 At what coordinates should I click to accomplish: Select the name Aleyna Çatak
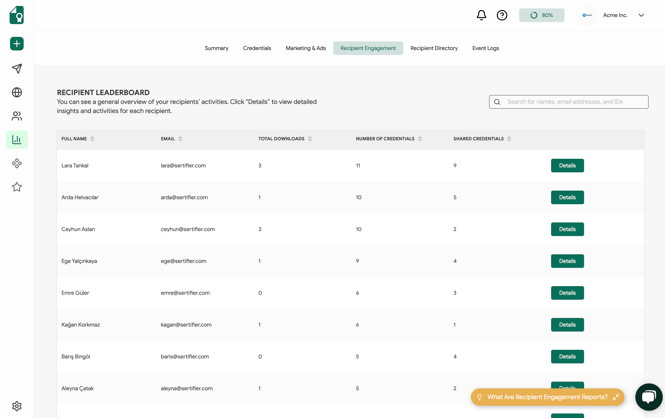77,388
